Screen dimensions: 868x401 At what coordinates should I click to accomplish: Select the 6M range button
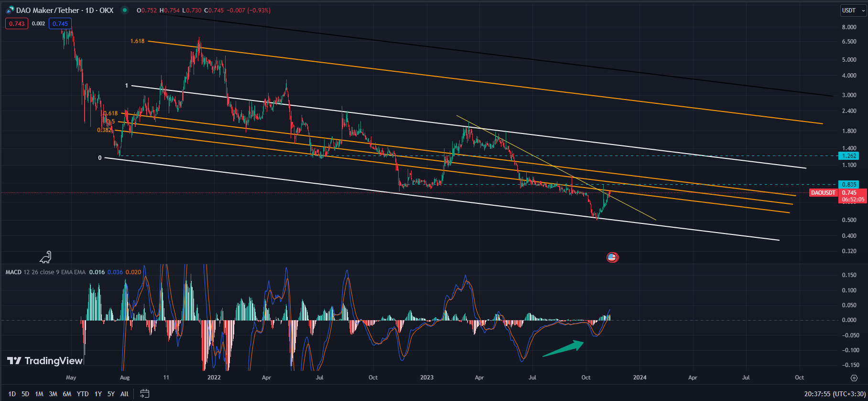pos(67,394)
